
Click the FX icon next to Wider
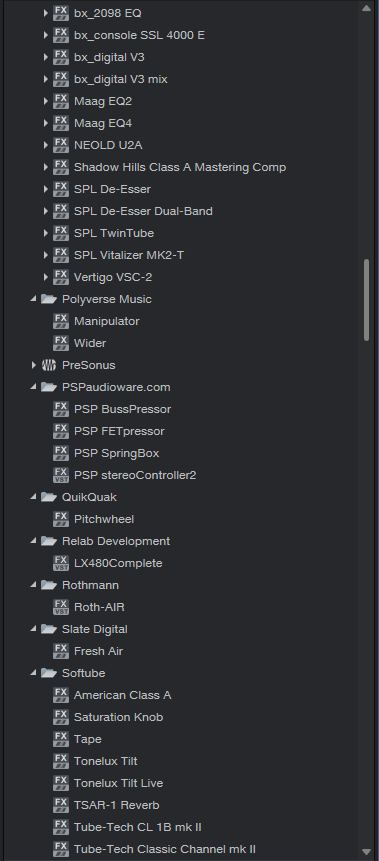click(61, 343)
